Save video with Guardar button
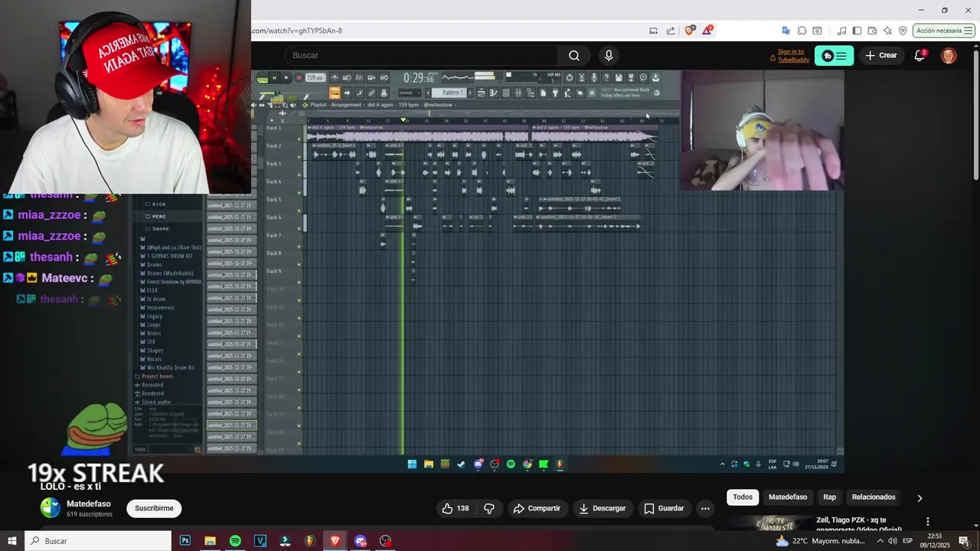Viewport: 980px width, 551px height. click(664, 508)
